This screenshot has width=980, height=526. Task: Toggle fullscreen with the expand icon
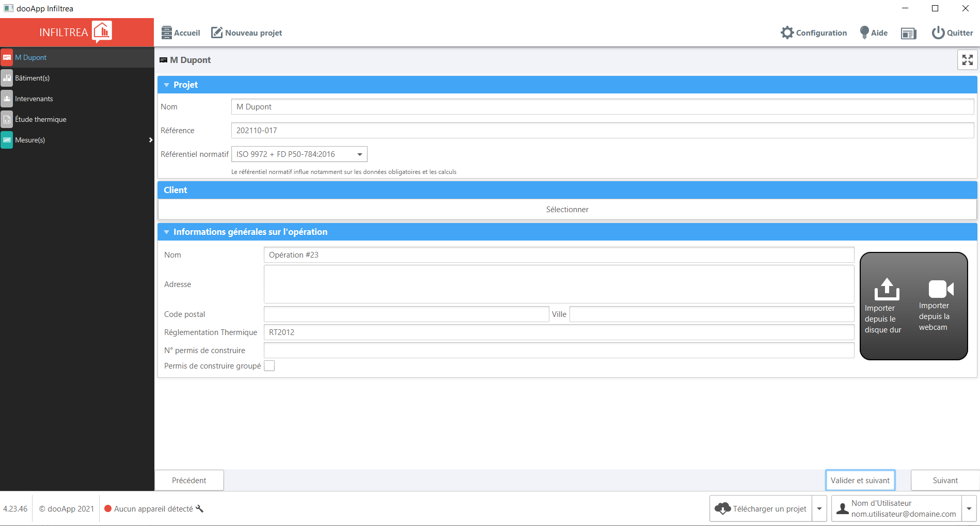[x=968, y=60]
